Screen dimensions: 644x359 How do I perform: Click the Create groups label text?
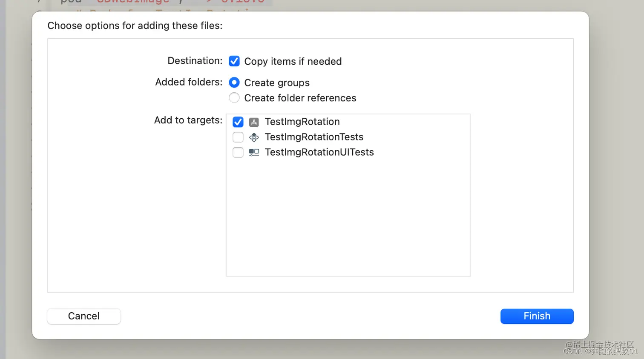276,83
